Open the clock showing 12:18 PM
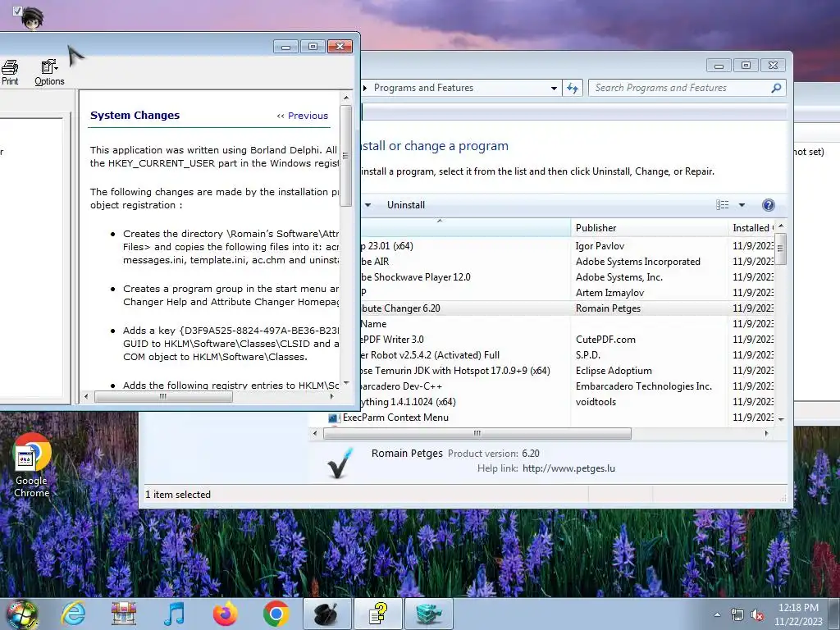 798,614
